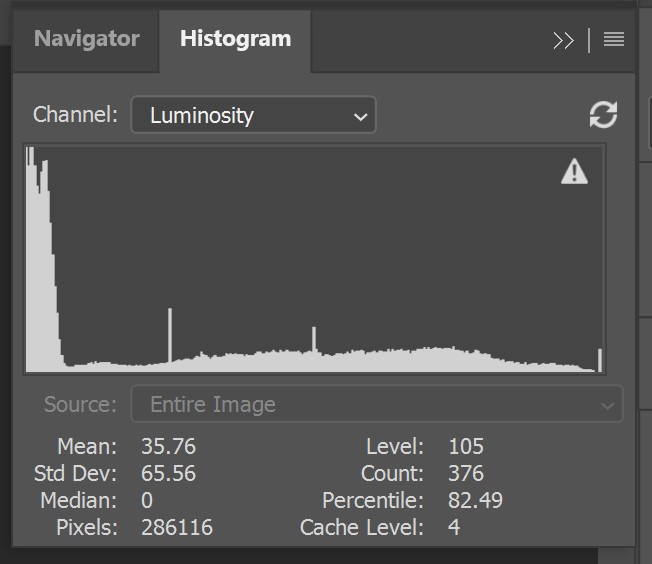This screenshot has width=652, height=564.
Task: Click the Mean value 35.76
Action: (168, 446)
